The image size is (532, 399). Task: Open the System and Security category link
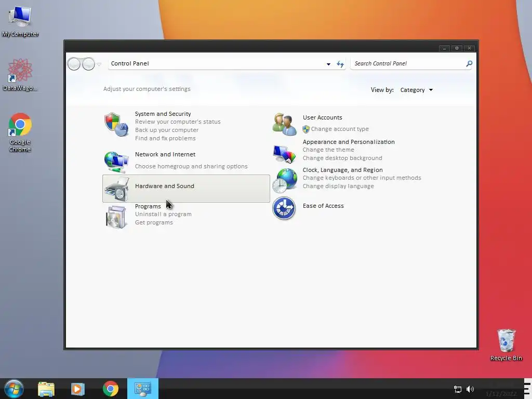point(163,114)
